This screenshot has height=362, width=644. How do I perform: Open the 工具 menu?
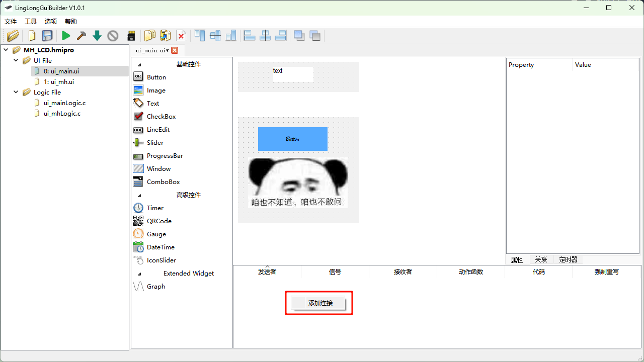tap(31, 22)
